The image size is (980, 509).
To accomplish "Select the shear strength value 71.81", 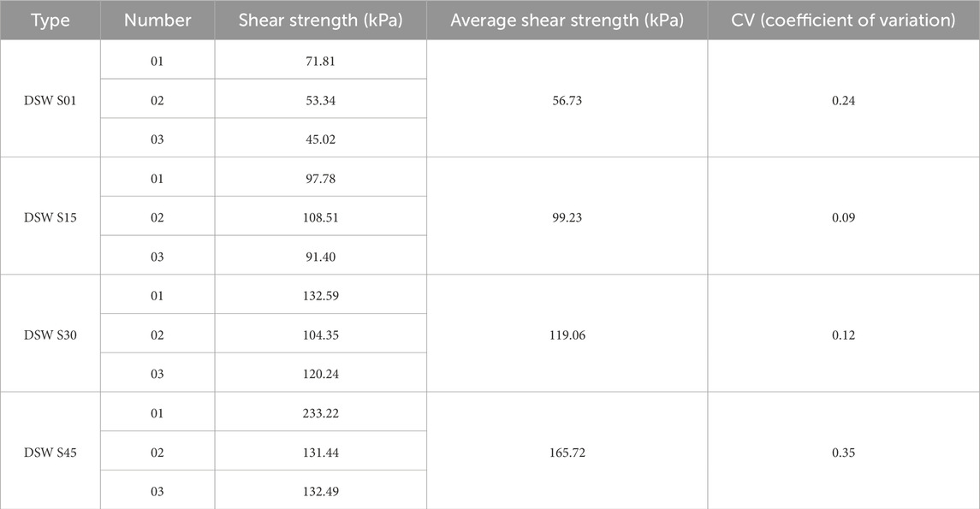I will 320,61.
